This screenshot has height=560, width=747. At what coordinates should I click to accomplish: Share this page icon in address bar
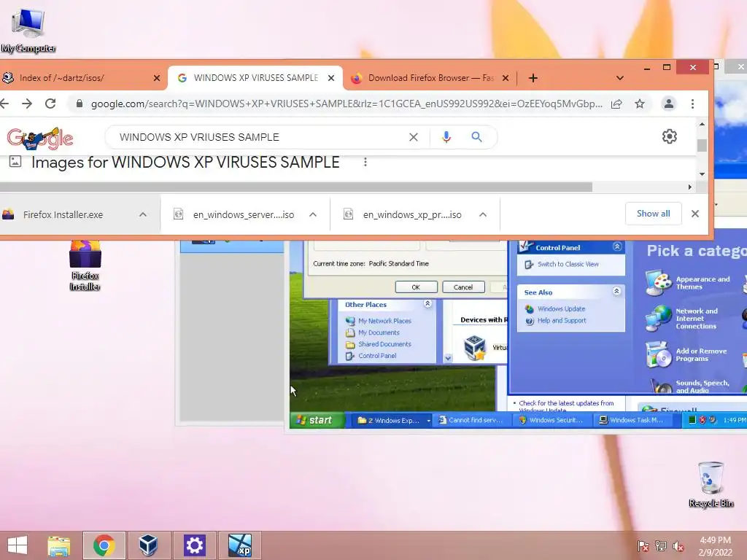click(616, 104)
